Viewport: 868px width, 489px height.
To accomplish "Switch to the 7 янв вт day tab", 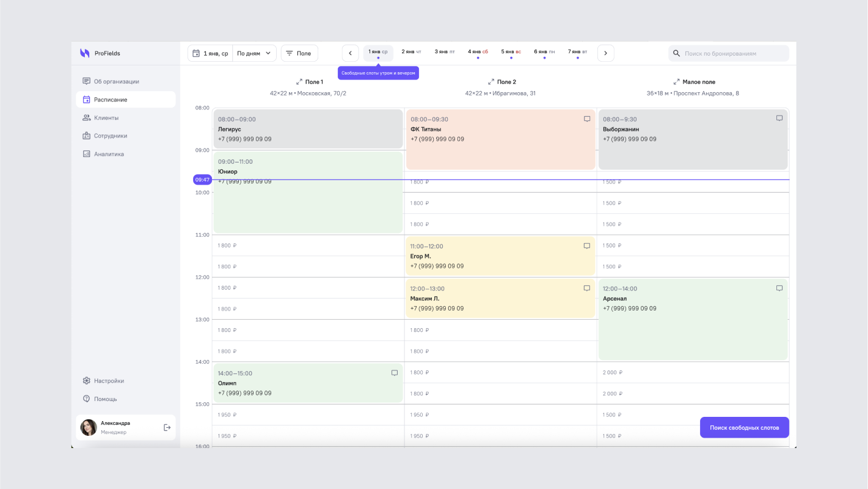I will click(x=577, y=53).
